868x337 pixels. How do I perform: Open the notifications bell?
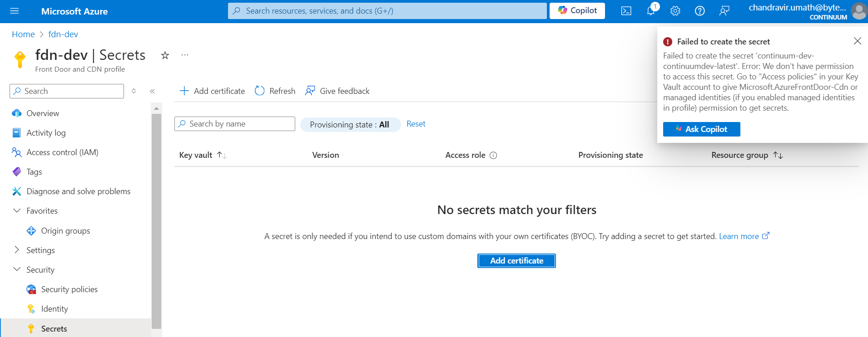[x=651, y=11]
